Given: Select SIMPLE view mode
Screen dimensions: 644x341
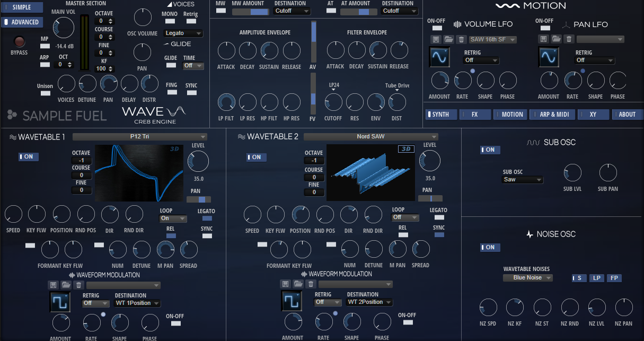Looking at the screenshot, I should click(x=22, y=7).
